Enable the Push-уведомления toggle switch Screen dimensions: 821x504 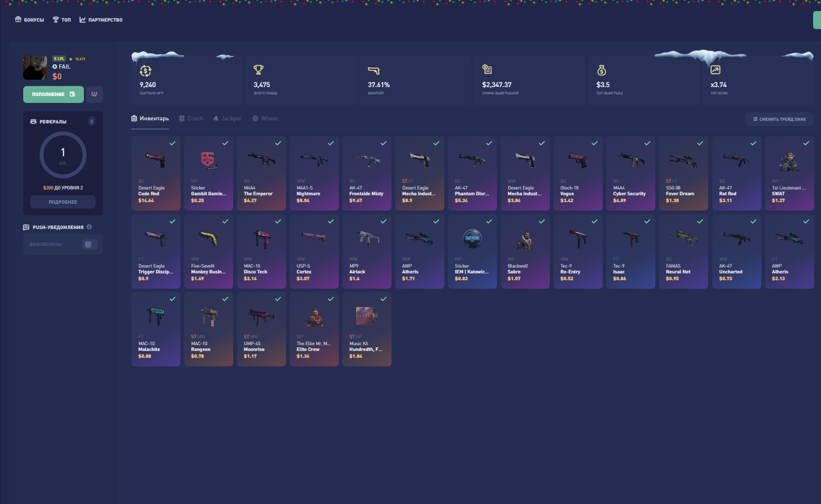pos(89,244)
